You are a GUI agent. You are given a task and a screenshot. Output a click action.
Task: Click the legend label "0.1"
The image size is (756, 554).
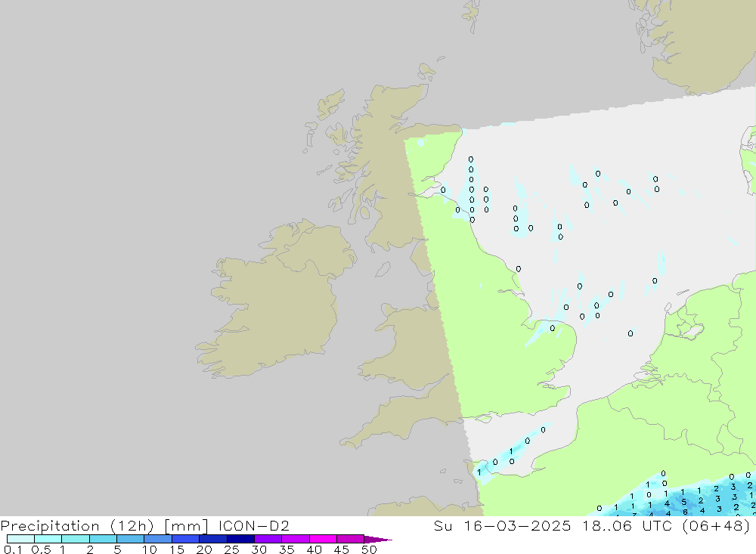pos(13,549)
